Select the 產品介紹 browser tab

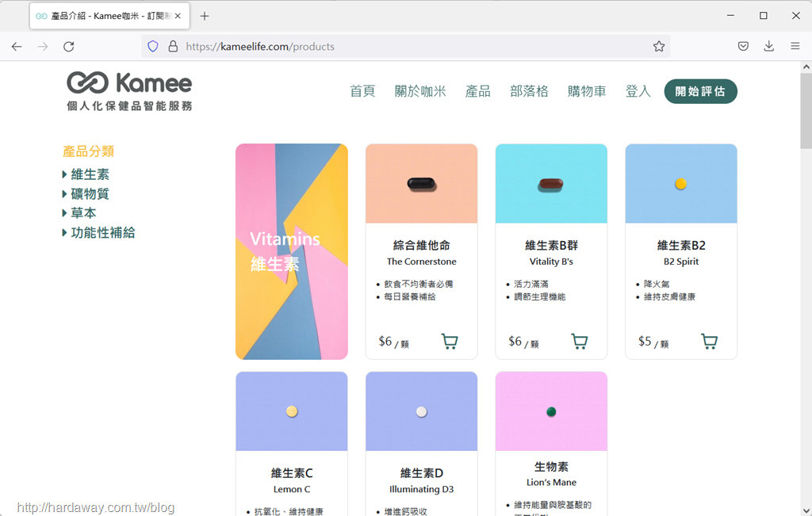[109, 16]
